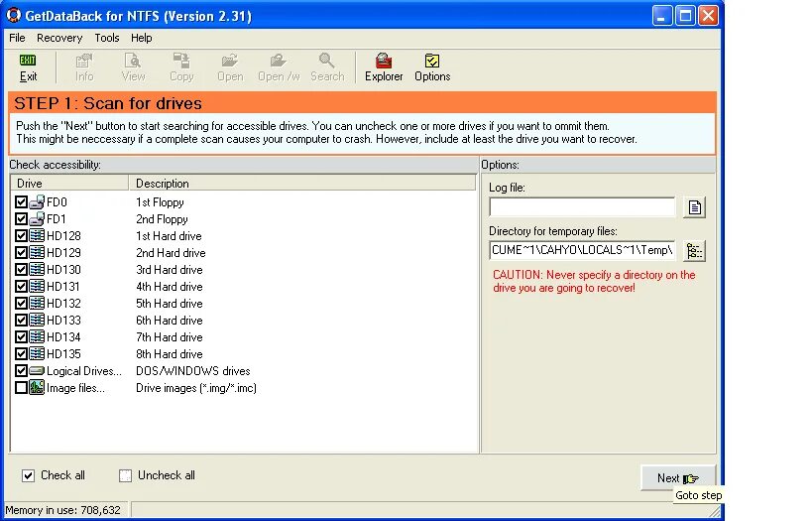Click the HD131 hard drive icon
812x521 pixels.
(37, 286)
